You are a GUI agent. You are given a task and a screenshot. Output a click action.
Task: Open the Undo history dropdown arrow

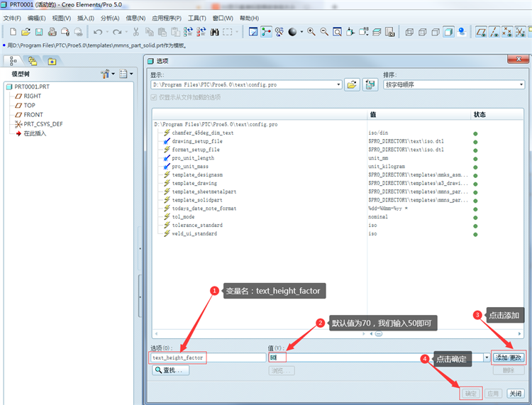(x=107, y=32)
